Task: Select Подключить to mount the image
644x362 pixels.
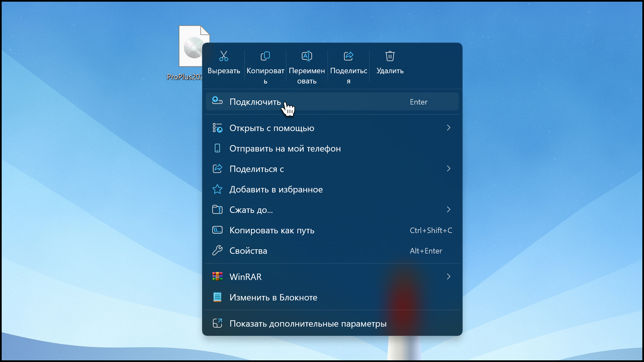Action: coord(255,102)
